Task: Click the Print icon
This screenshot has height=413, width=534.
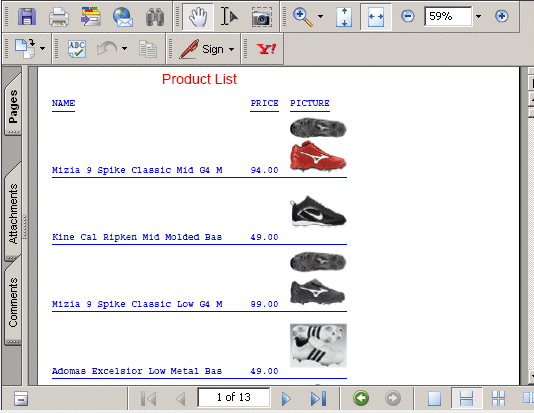Action: coord(59,17)
